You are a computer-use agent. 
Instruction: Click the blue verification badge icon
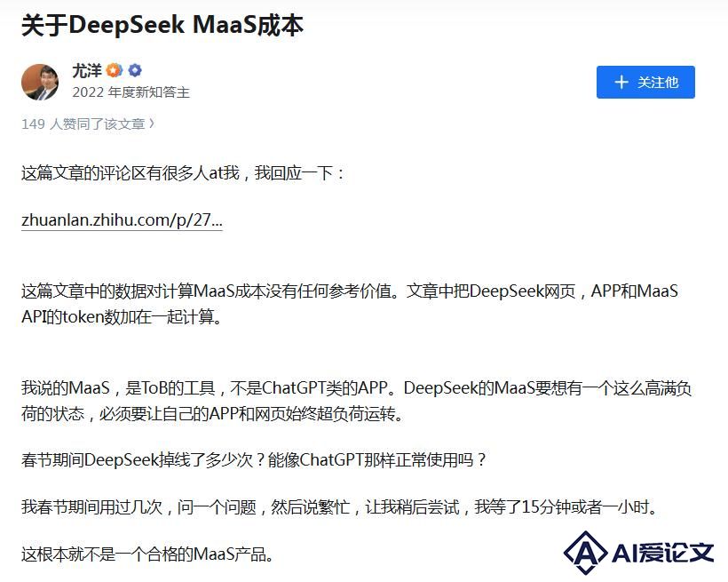(x=135, y=70)
